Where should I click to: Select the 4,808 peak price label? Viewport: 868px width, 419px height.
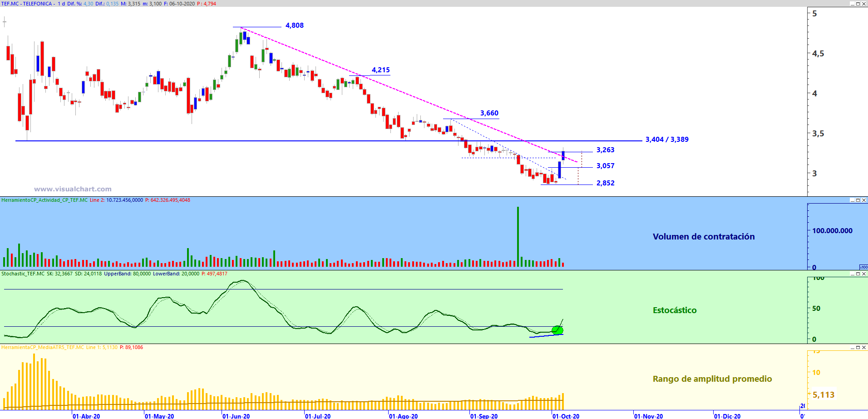tap(295, 25)
